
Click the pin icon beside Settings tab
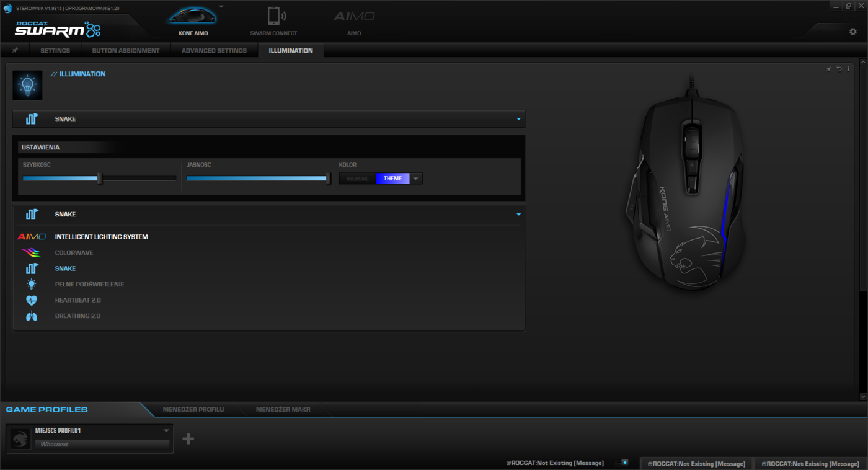[x=15, y=50]
